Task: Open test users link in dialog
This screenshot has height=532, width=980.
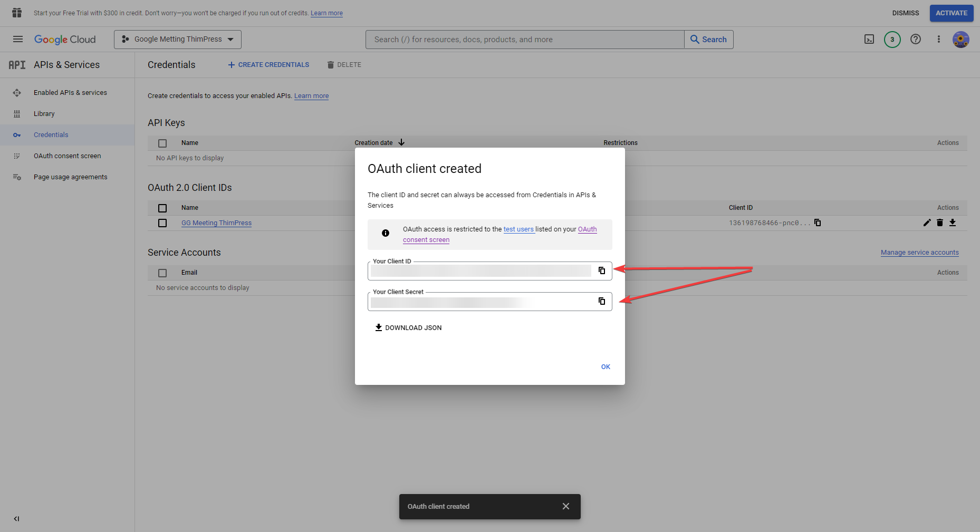Action: [x=518, y=229]
